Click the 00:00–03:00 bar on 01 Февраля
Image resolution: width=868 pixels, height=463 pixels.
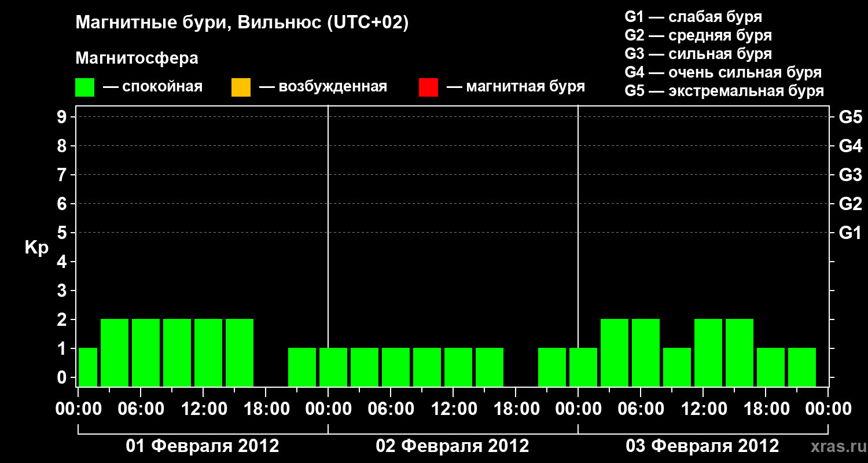click(x=88, y=367)
